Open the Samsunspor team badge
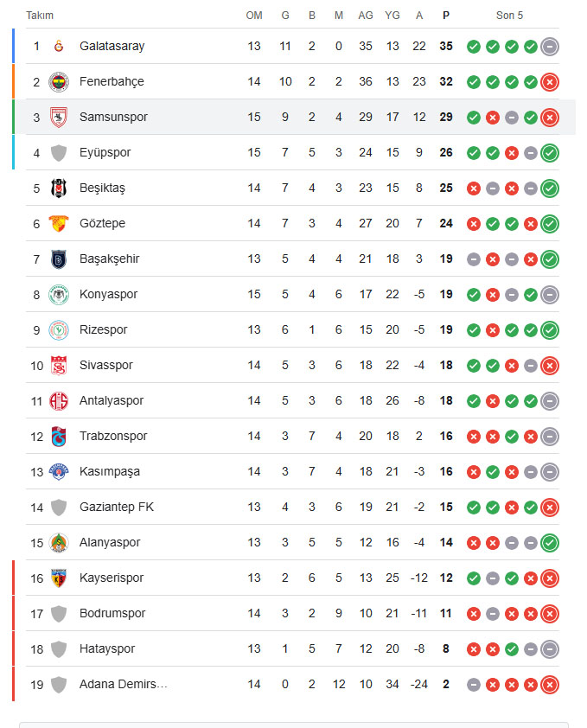 coord(59,118)
